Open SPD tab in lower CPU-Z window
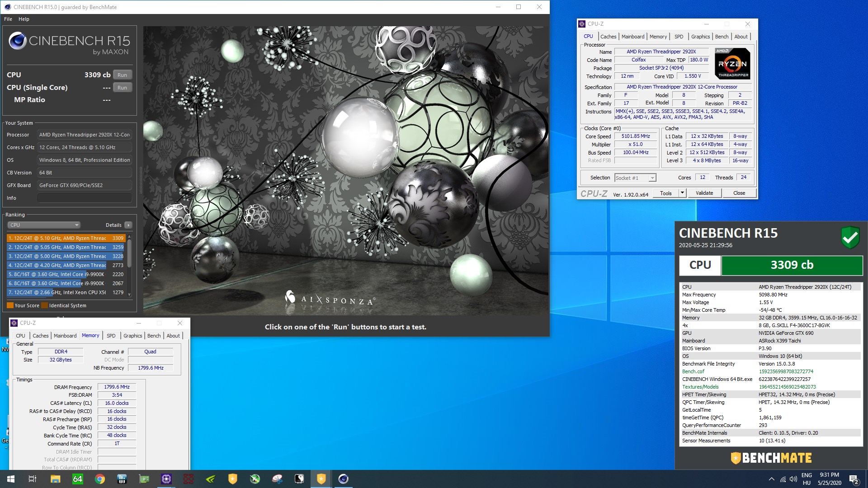Screen dimensions: 868x488 point(111,336)
